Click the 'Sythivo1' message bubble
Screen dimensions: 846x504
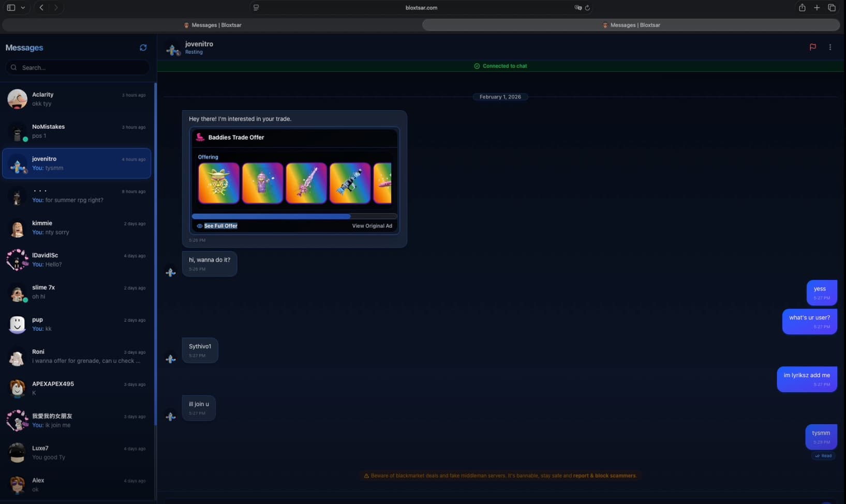200,350
